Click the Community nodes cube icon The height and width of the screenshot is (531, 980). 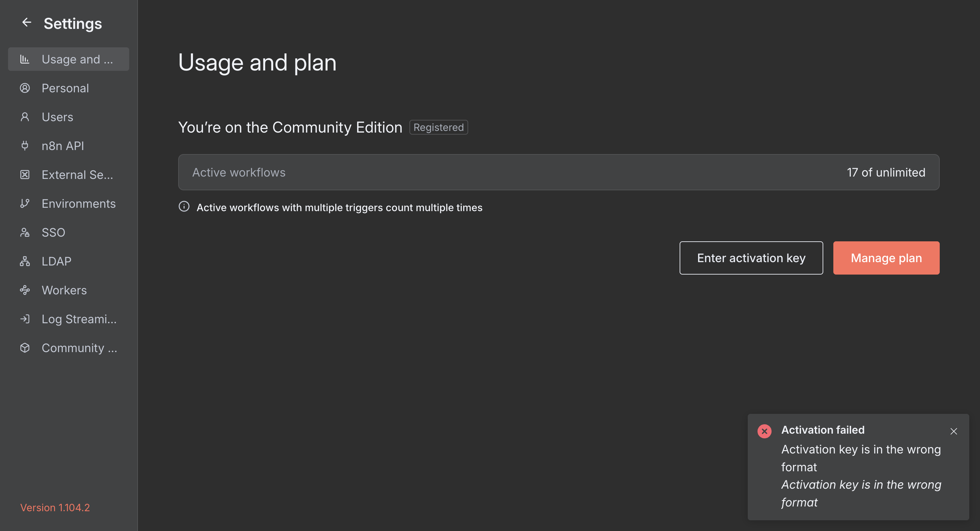(x=25, y=348)
